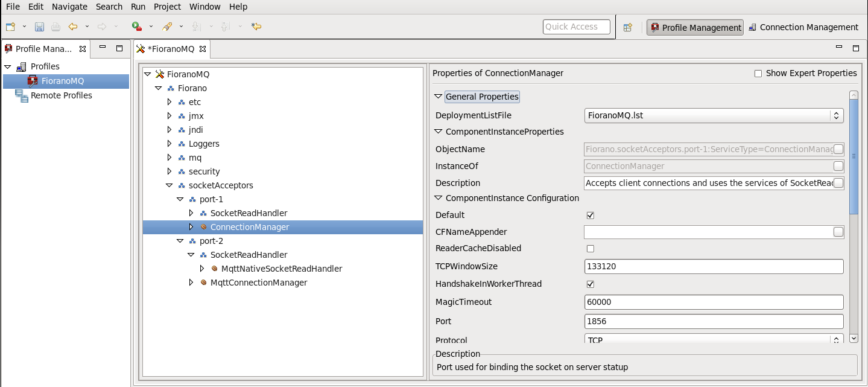Select Remote Profiles server icon
868x387 pixels.
[22, 95]
